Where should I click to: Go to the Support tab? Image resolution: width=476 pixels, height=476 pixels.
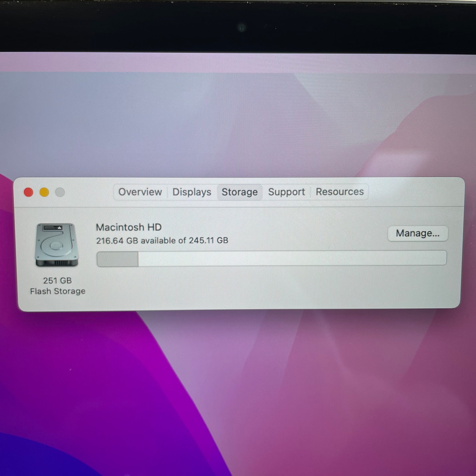click(x=286, y=192)
